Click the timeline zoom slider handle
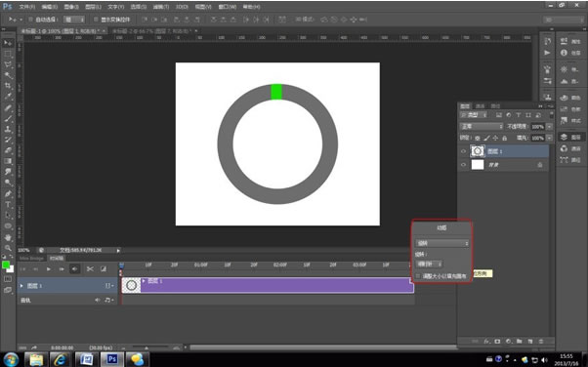The width and height of the screenshot is (588, 367). (147, 347)
